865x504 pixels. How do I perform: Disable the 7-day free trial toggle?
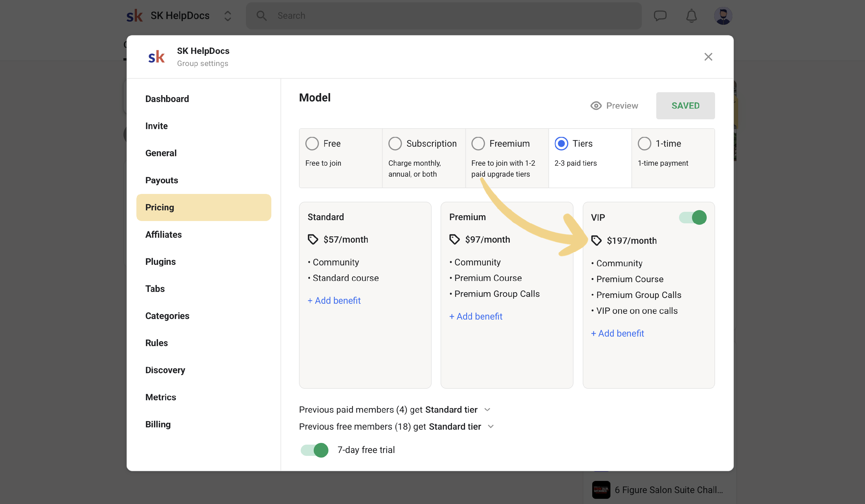[x=314, y=450]
